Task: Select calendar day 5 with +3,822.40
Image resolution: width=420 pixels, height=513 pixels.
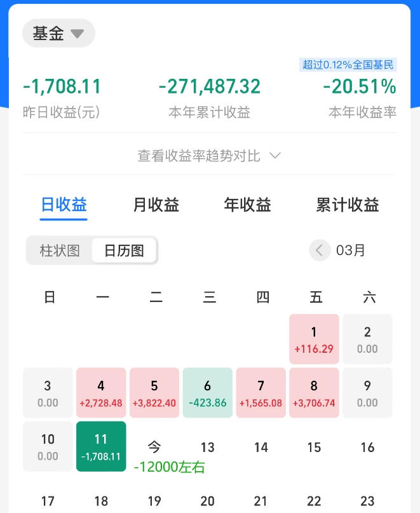Action: (154, 393)
